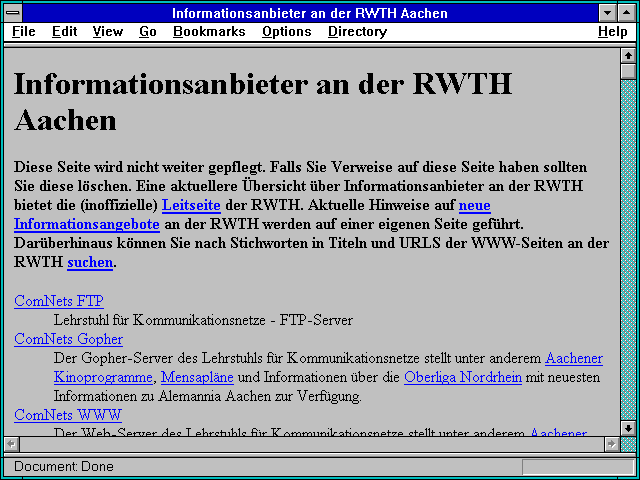This screenshot has height=480, width=640.
Task: Click the horizontal scrollbar left arrow
Action: tap(12, 444)
